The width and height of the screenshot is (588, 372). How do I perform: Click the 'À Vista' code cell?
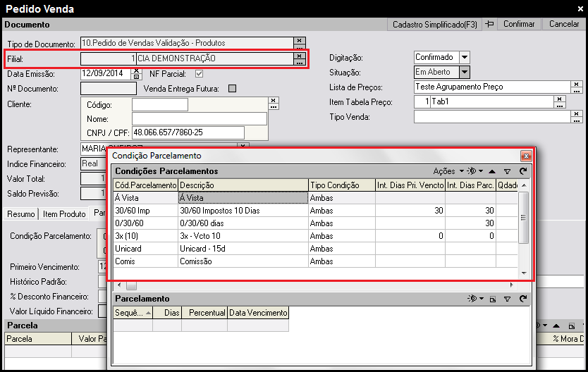[146, 198]
